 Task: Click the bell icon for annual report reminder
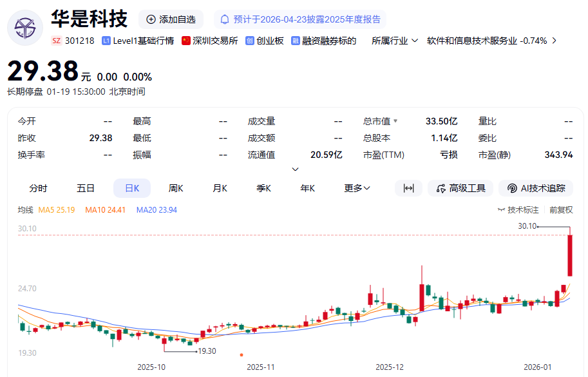click(225, 19)
